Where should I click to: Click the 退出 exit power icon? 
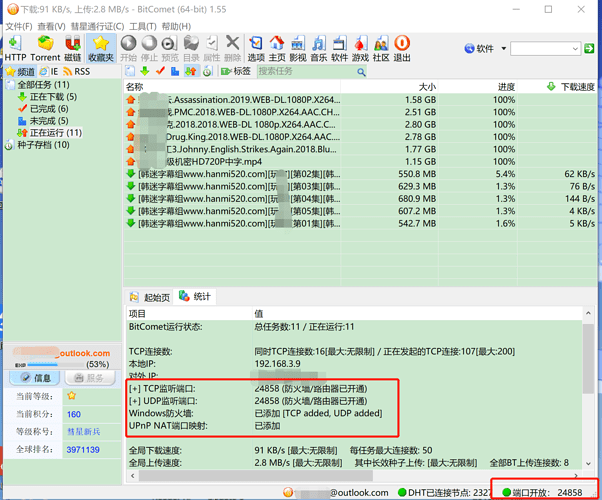pos(402,48)
